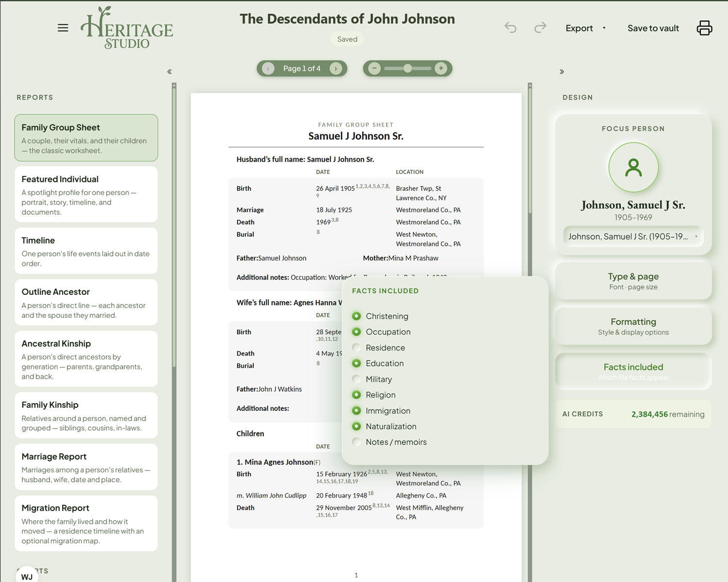Open the WJ user avatar
The width and height of the screenshot is (728, 582).
[27, 576]
